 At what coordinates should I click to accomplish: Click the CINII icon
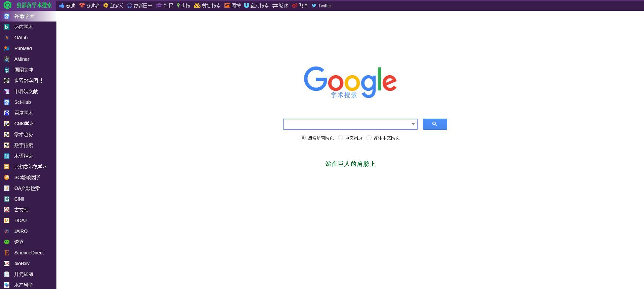pos(7,199)
